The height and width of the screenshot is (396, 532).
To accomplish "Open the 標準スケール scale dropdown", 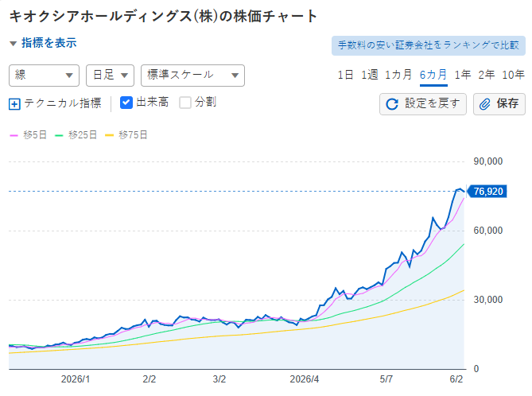I will [x=192, y=76].
